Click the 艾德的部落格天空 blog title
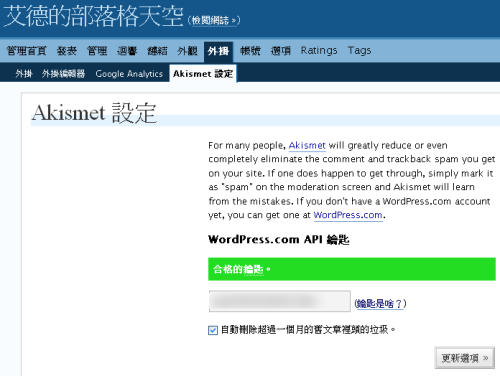 94,16
